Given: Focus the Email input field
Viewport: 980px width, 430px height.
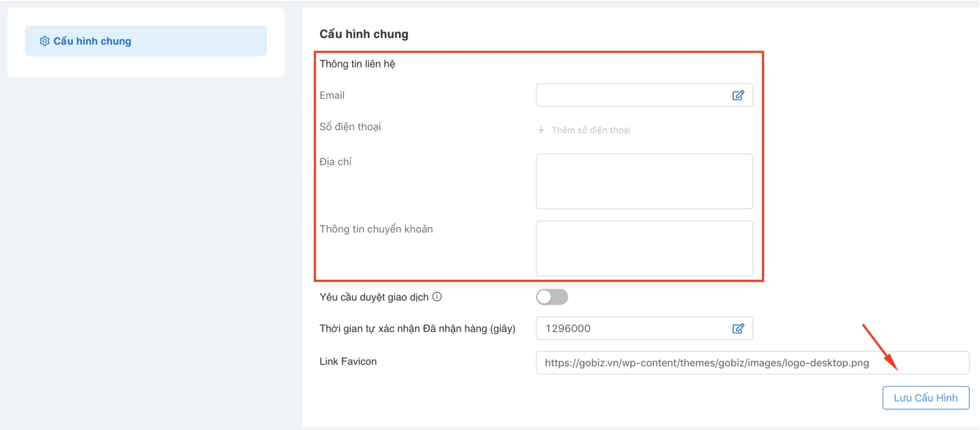Looking at the screenshot, I should (x=631, y=95).
